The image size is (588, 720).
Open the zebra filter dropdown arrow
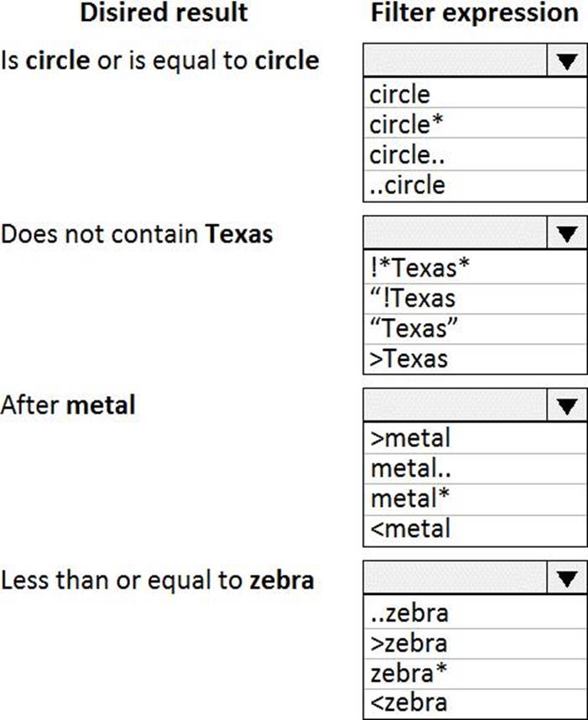(567, 577)
